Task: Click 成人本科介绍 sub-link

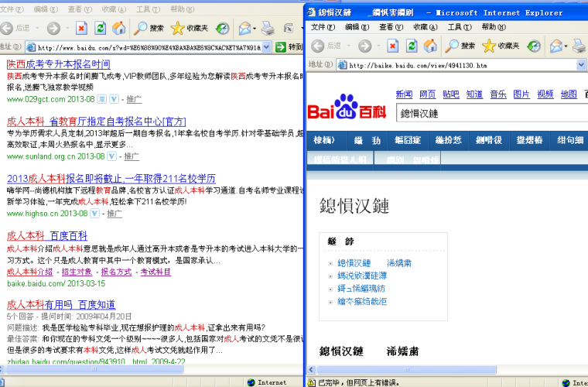Action: click(x=29, y=272)
